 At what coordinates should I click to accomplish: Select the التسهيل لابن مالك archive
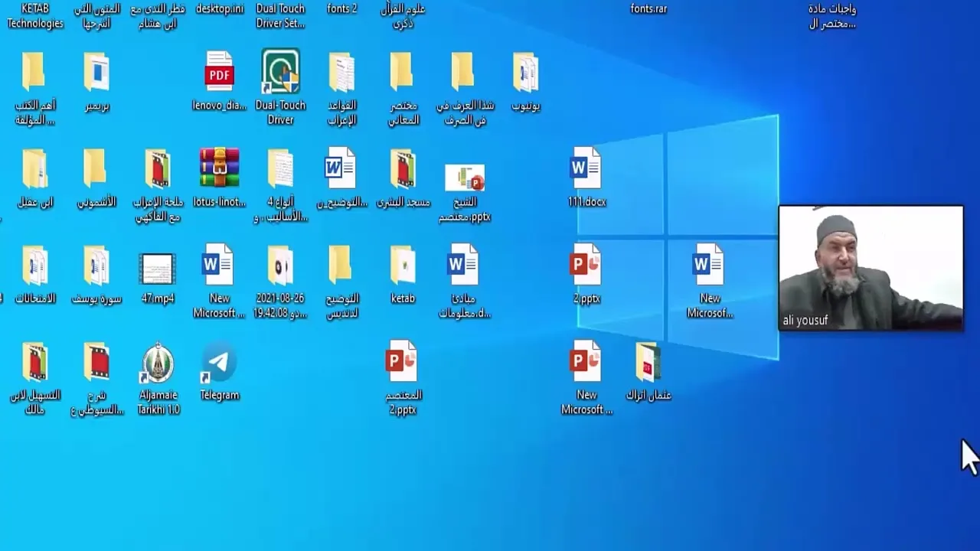(x=35, y=361)
